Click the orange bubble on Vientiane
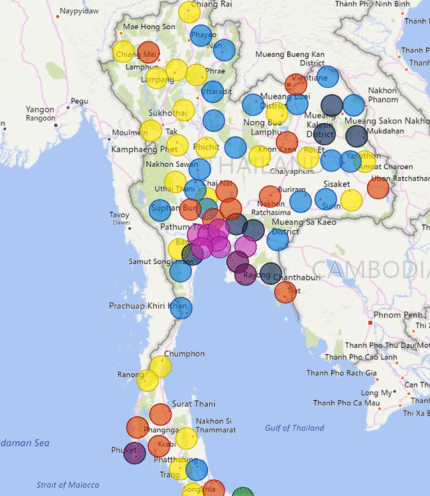Viewport: 430px width, 496px height. (x=296, y=84)
